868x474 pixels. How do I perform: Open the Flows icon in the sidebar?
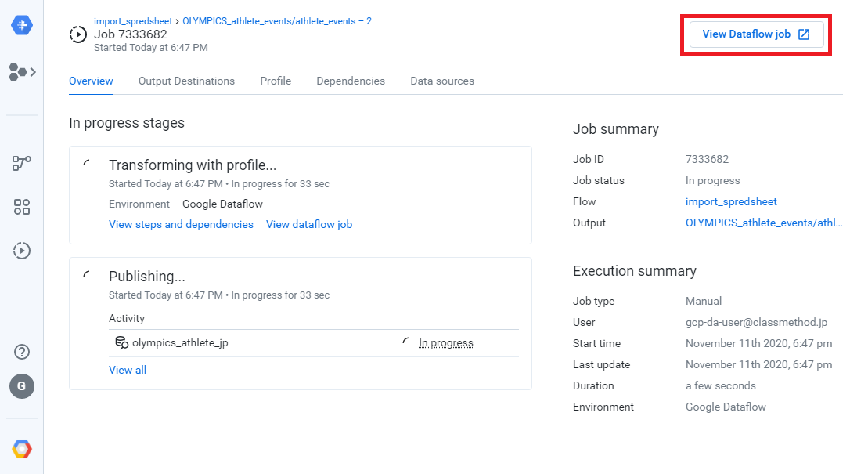(x=17, y=72)
